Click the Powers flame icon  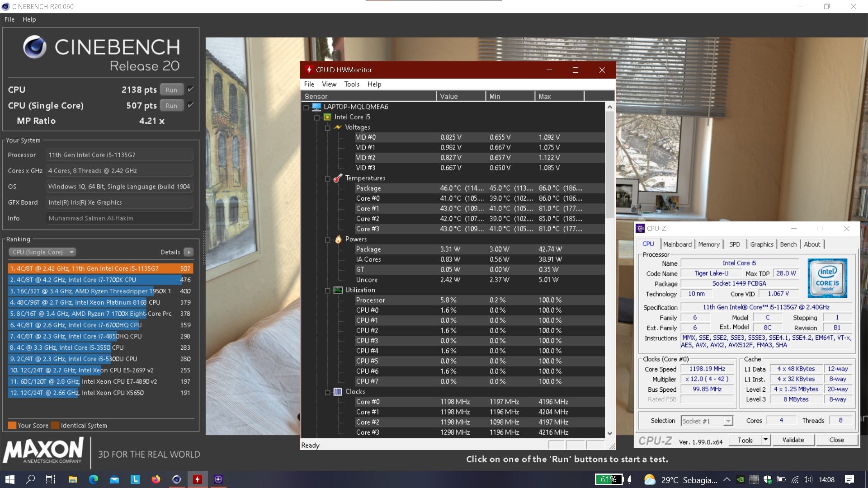click(338, 239)
